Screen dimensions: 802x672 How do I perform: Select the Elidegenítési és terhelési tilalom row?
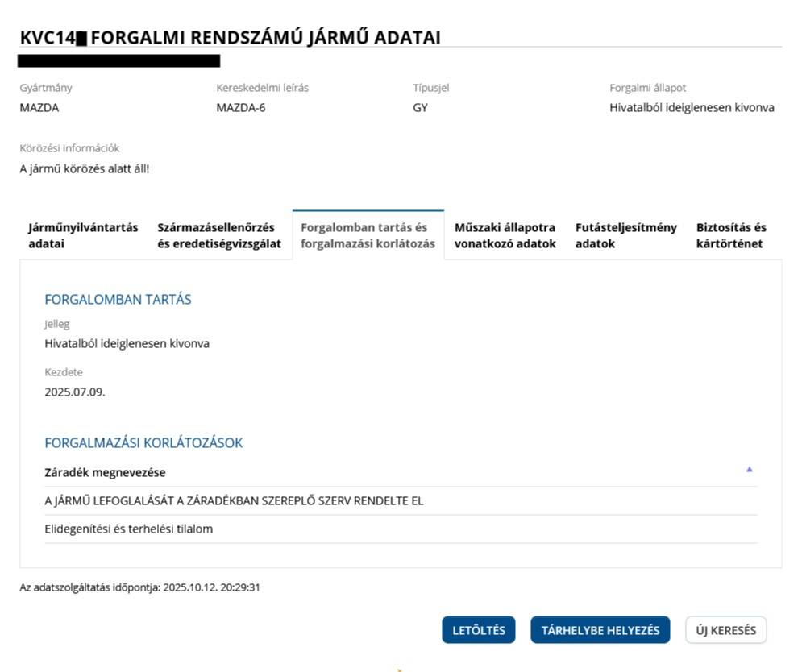[x=129, y=529]
